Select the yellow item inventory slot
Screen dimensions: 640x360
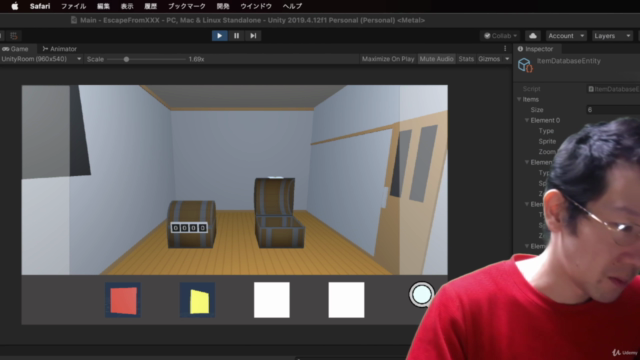pos(198,300)
